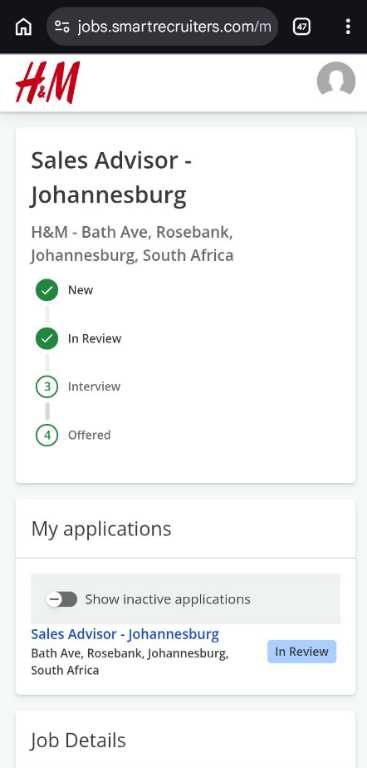
Task: Open the user profile avatar
Action: [336, 81]
